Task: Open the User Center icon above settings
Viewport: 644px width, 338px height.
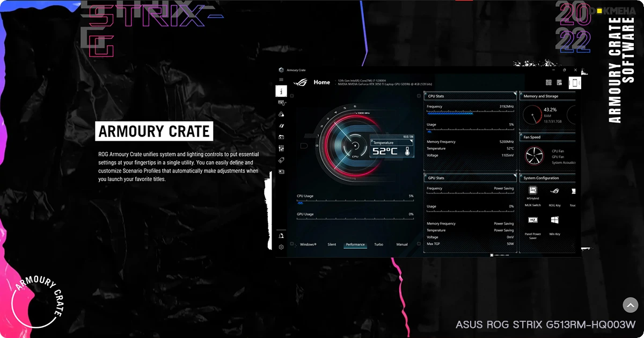Action: 281,236
